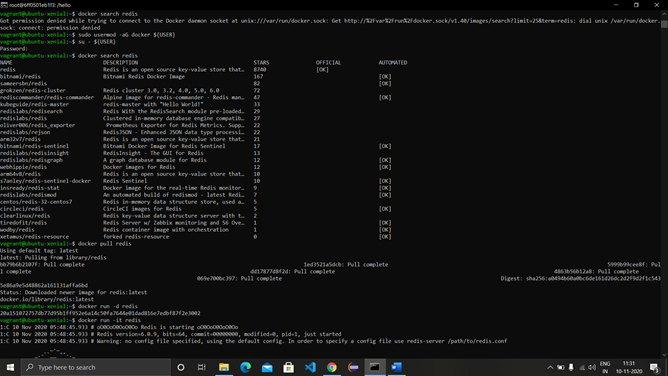668x376 pixels.
Task: Open the volume speaker icon
Action: (x=592, y=367)
